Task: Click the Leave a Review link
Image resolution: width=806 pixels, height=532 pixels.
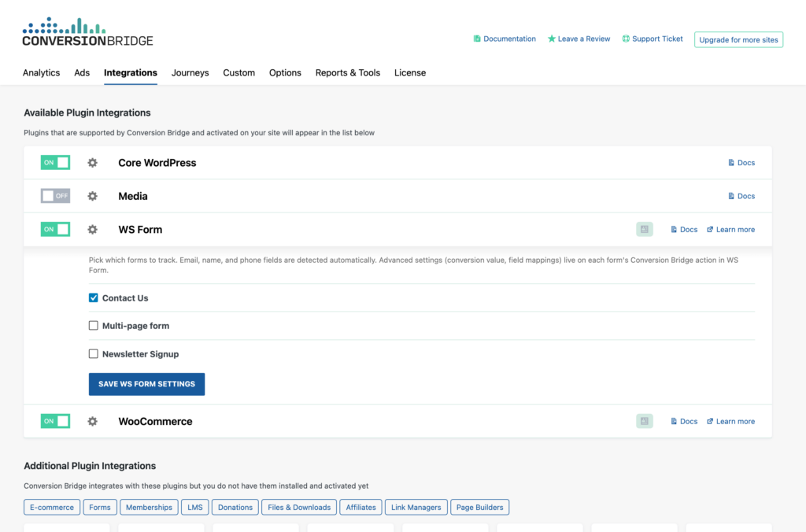Action: coord(579,39)
